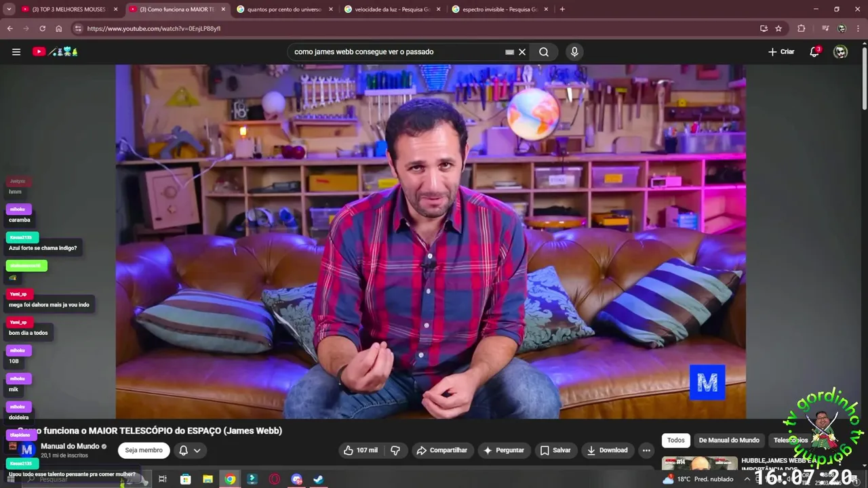Click the Perguntar ask button
868x488 pixels.
click(503, 450)
